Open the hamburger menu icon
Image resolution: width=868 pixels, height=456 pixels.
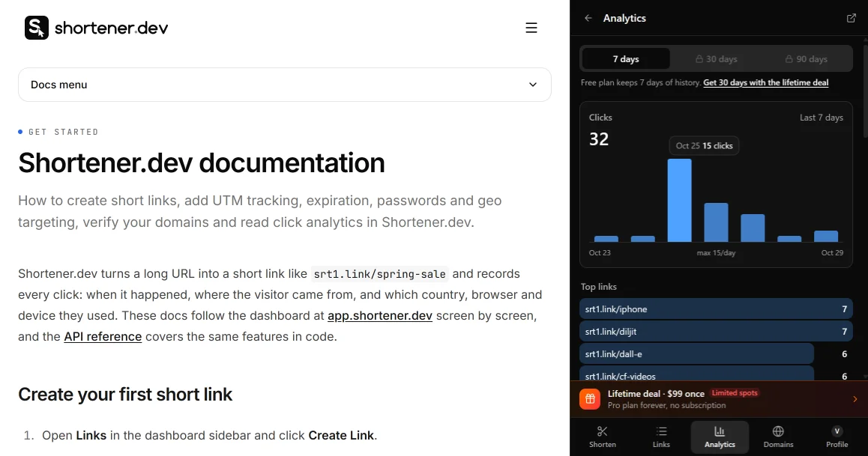coord(531,28)
